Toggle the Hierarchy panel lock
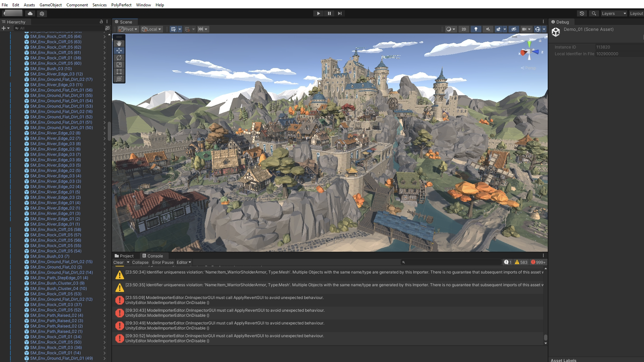 [x=101, y=21]
